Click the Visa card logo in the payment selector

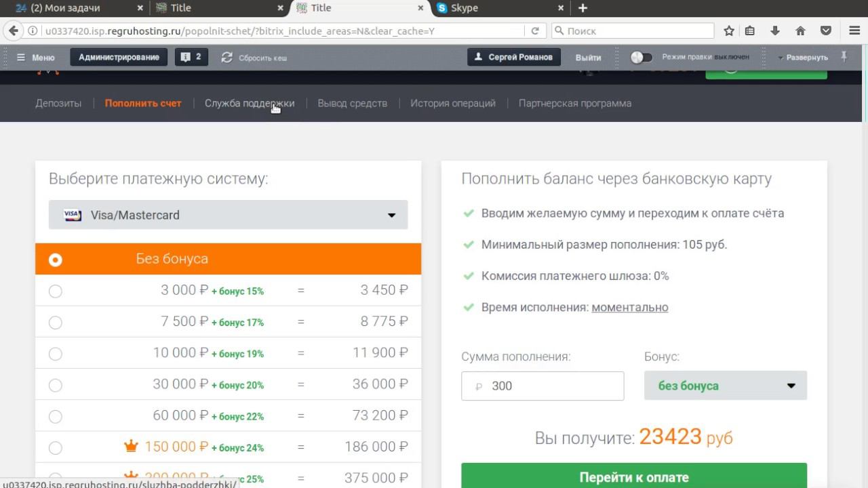pyautogui.click(x=72, y=215)
